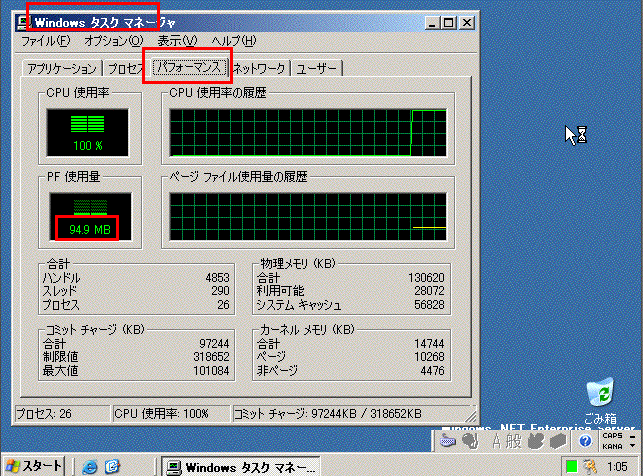This screenshot has width=643, height=476.
Task: Toggle the CAPS lock indicator on language bar
Action: pos(612,435)
